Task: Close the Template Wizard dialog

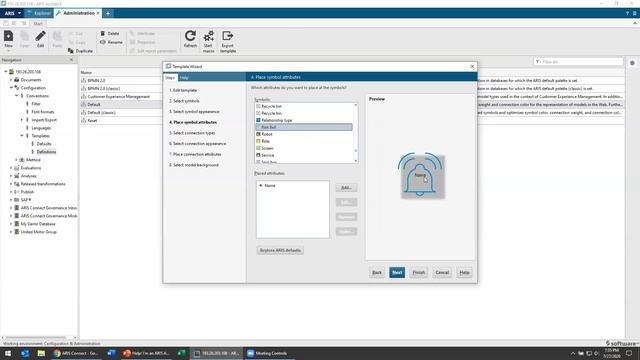Action: coord(472,66)
